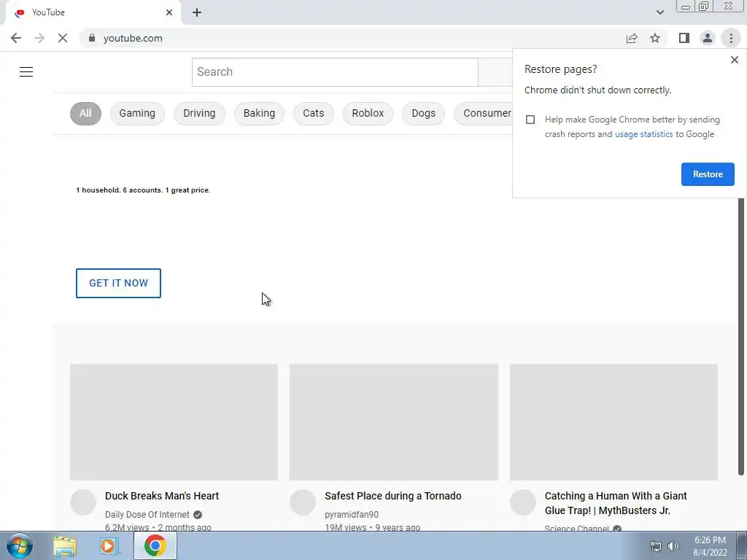The width and height of the screenshot is (747, 560).
Task: Open Duck Breaks Man's Heart video thumbnail
Action: pos(174,422)
